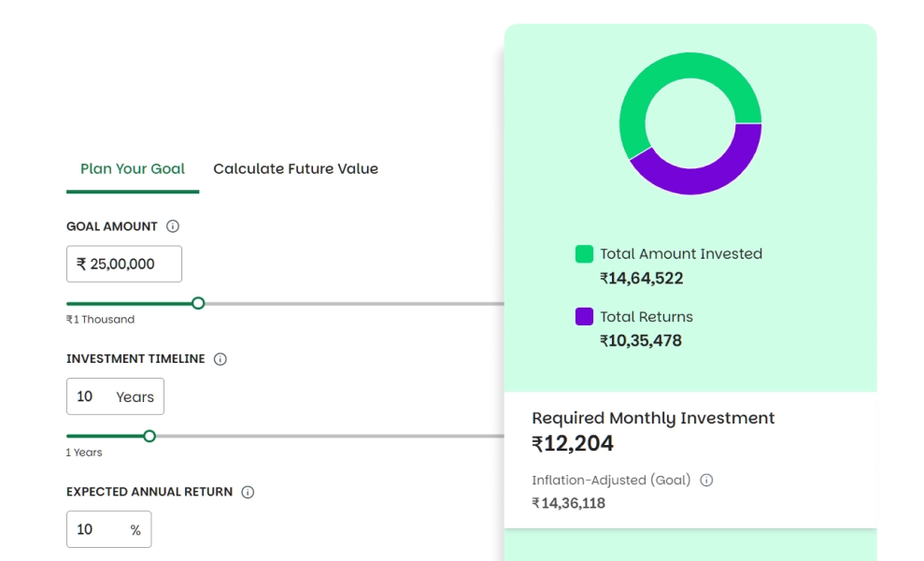Click the info icon beside Investment Timeline
924x561 pixels.
click(x=220, y=359)
